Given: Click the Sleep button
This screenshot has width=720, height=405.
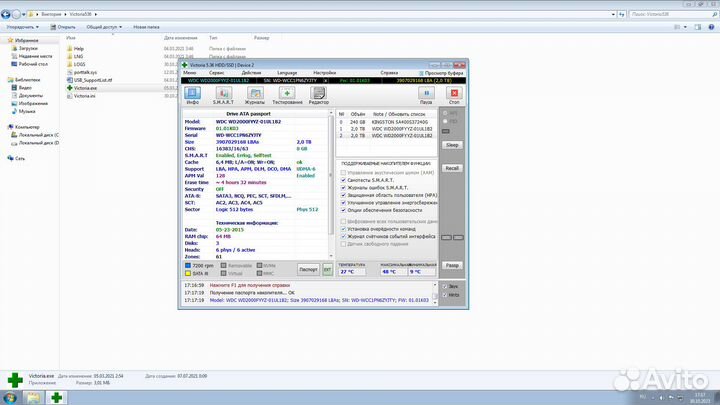Looking at the screenshot, I should click(x=452, y=145).
